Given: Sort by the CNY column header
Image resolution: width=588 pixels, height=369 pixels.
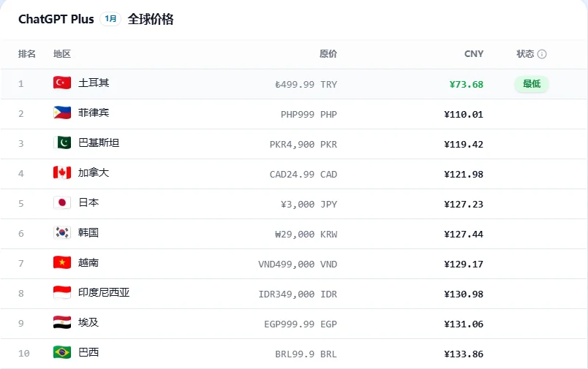Looking at the screenshot, I should 474,54.
